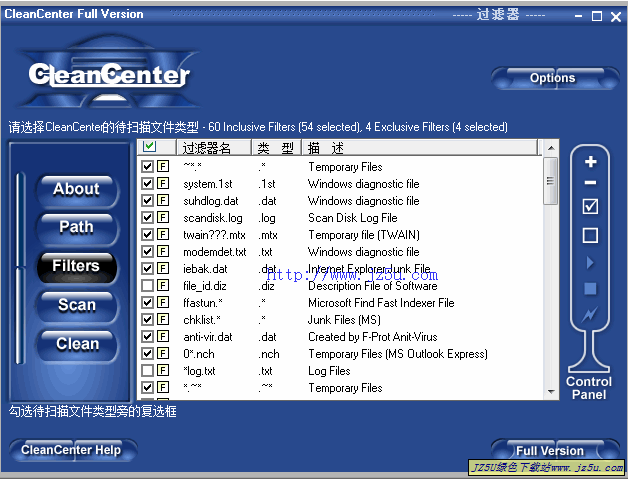
Task: Open CleanCenter Help
Action: pos(72,450)
